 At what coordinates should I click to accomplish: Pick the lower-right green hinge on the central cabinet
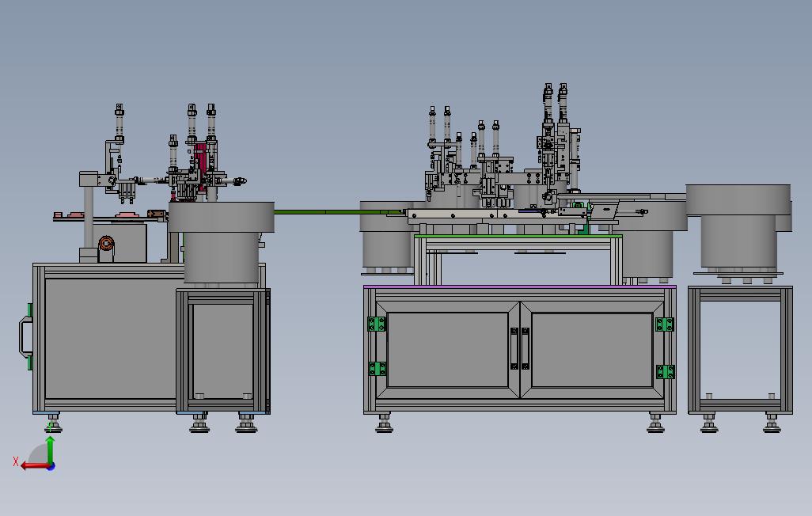click(665, 371)
